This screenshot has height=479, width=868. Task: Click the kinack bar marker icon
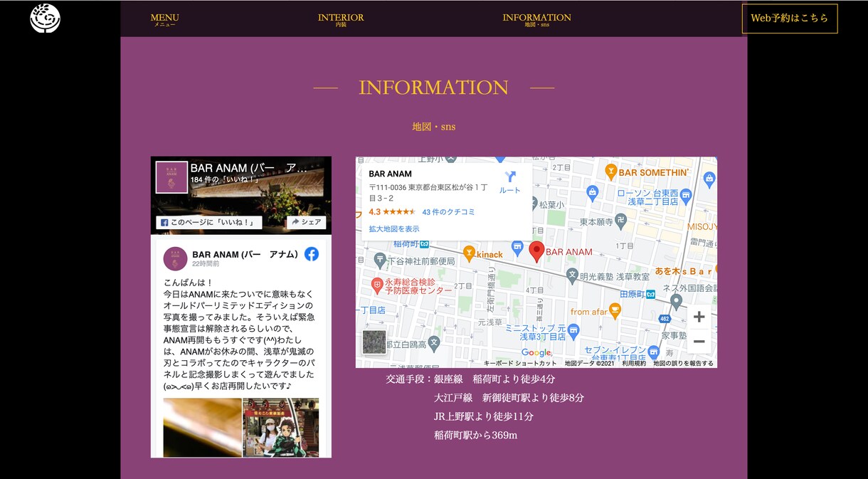469,253
